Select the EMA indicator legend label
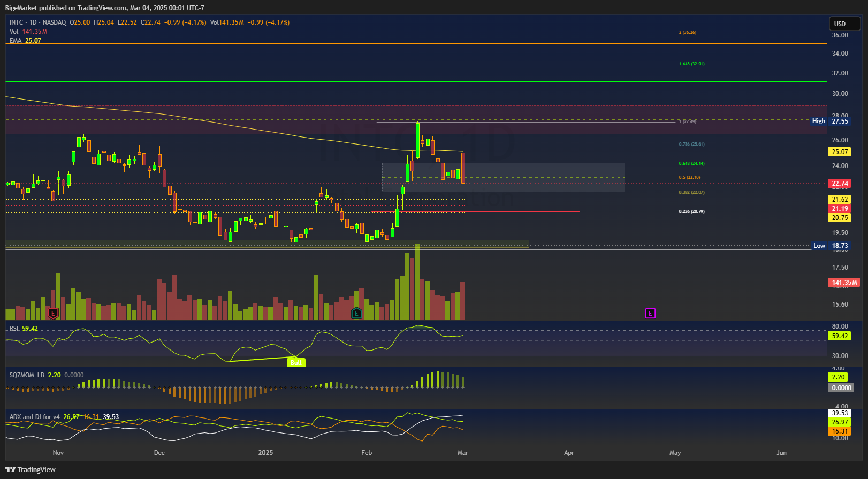This screenshot has height=479, width=868. click(x=16, y=41)
